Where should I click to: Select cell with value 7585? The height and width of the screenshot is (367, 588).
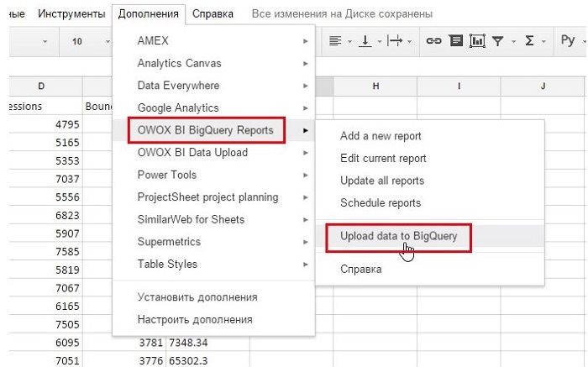tap(45, 252)
